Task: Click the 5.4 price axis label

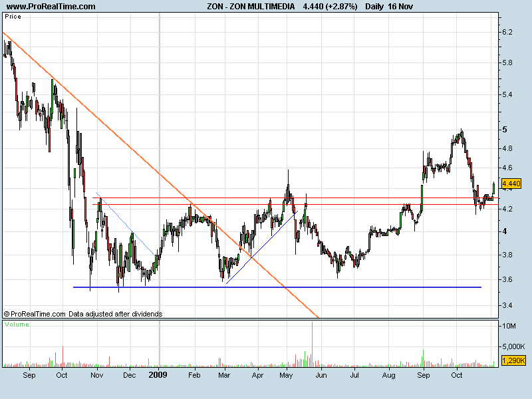Action: coord(507,94)
